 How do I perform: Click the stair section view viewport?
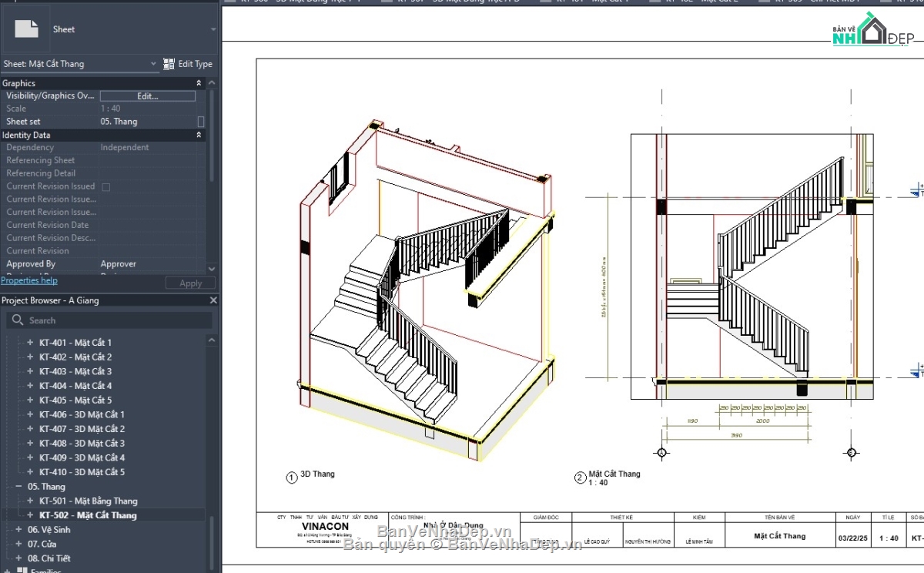752,266
